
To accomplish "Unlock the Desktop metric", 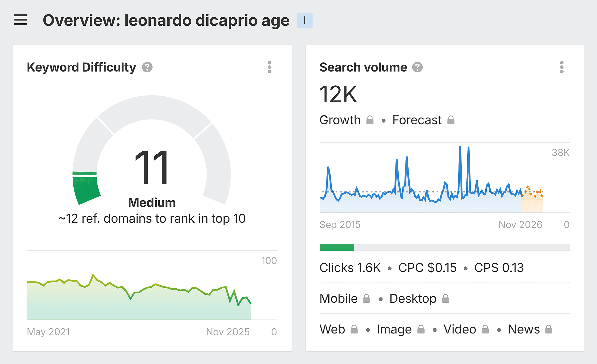I will pyautogui.click(x=446, y=298).
